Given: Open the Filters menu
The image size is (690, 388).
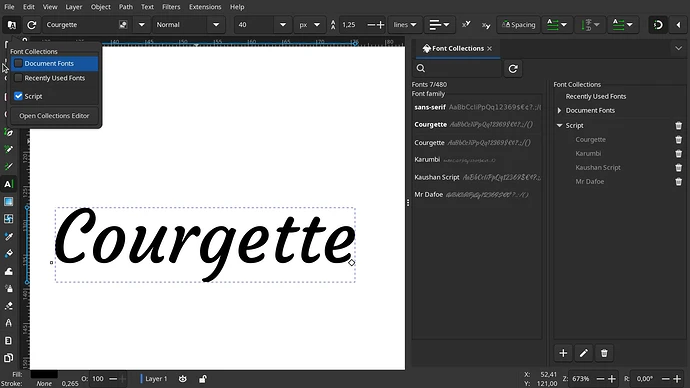Looking at the screenshot, I should click(171, 7).
